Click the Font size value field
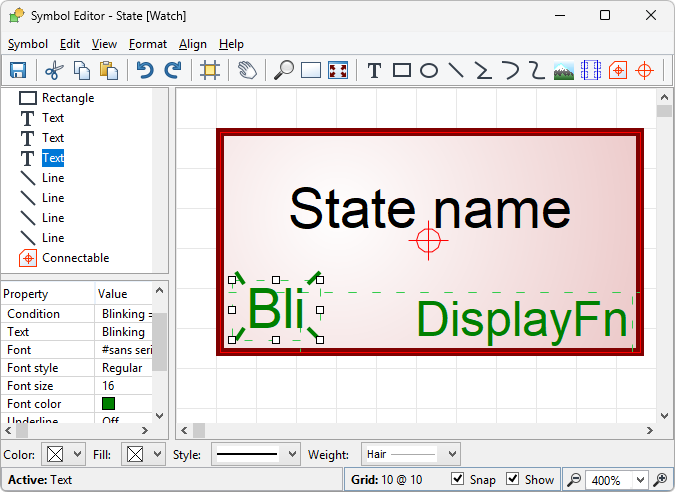The height and width of the screenshot is (492, 675). pyautogui.click(x=124, y=386)
